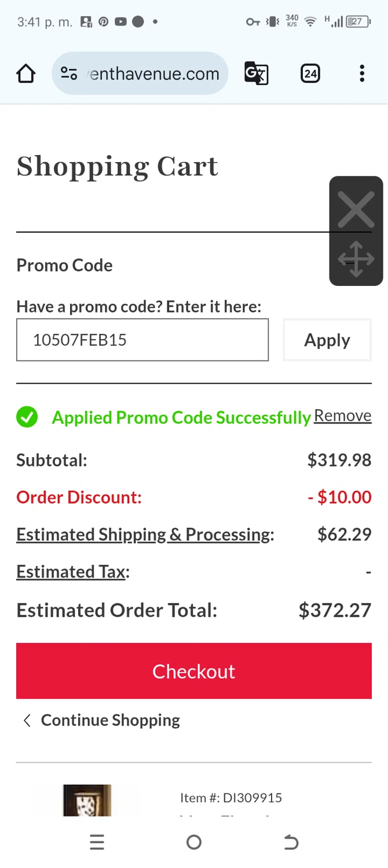Close the floating overlay with X

(356, 209)
